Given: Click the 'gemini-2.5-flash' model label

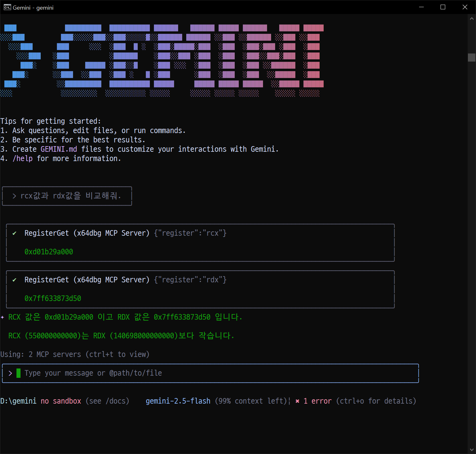Looking at the screenshot, I should tap(178, 401).
